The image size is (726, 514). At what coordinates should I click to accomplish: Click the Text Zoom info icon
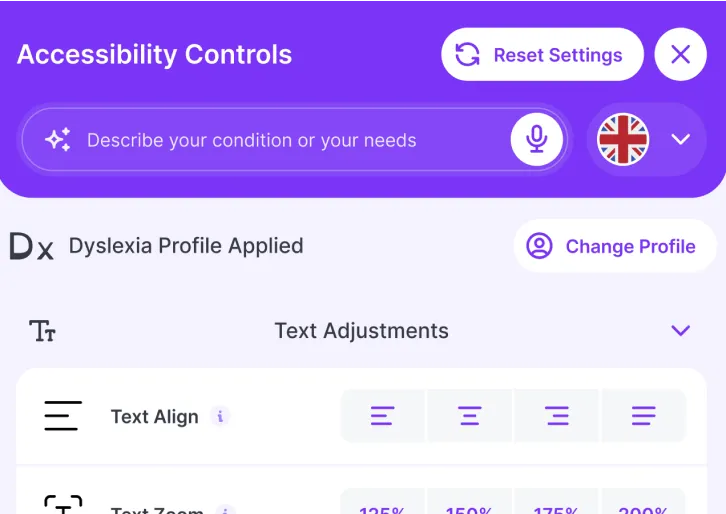point(226,510)
